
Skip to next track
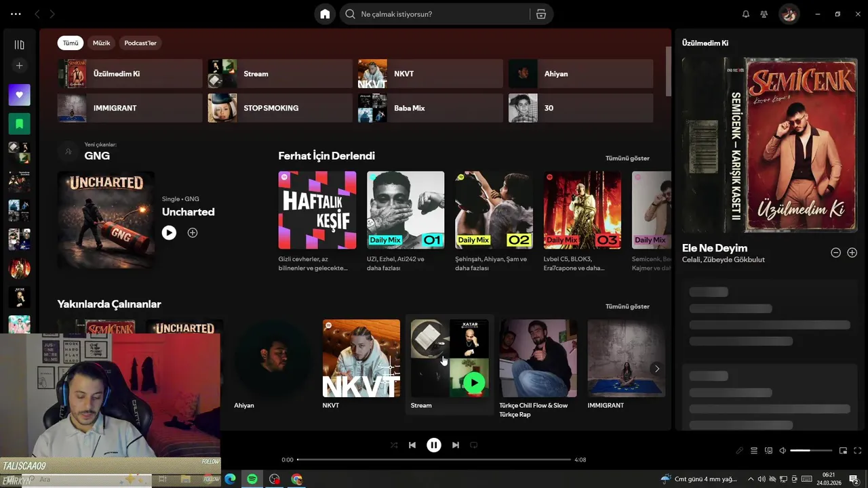click(456, 445)
